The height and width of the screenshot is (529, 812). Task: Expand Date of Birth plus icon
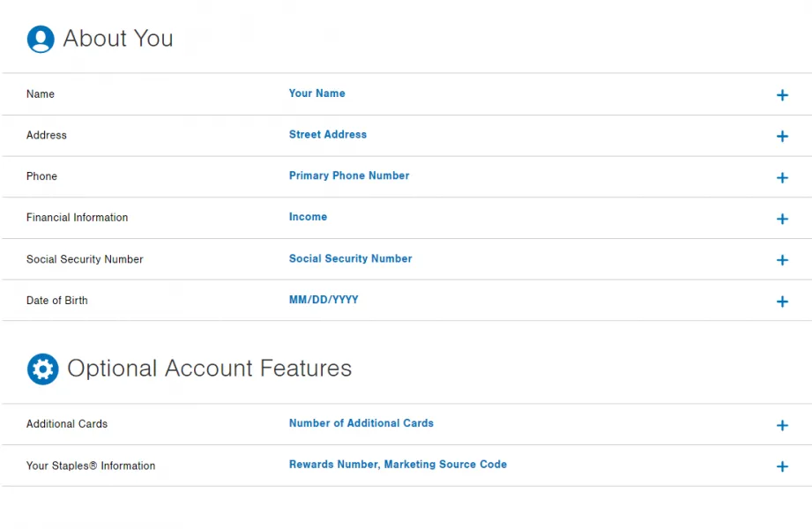(x=782, y=302)
